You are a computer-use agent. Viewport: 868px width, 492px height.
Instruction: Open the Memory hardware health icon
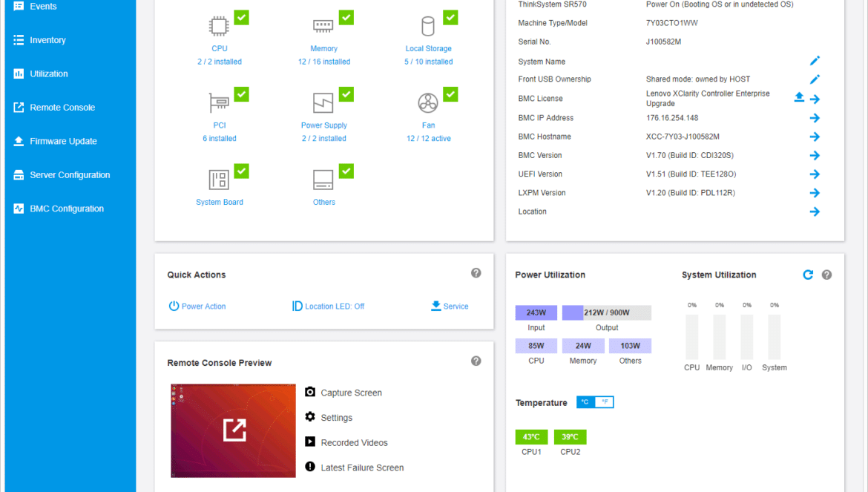pos(323,26)
